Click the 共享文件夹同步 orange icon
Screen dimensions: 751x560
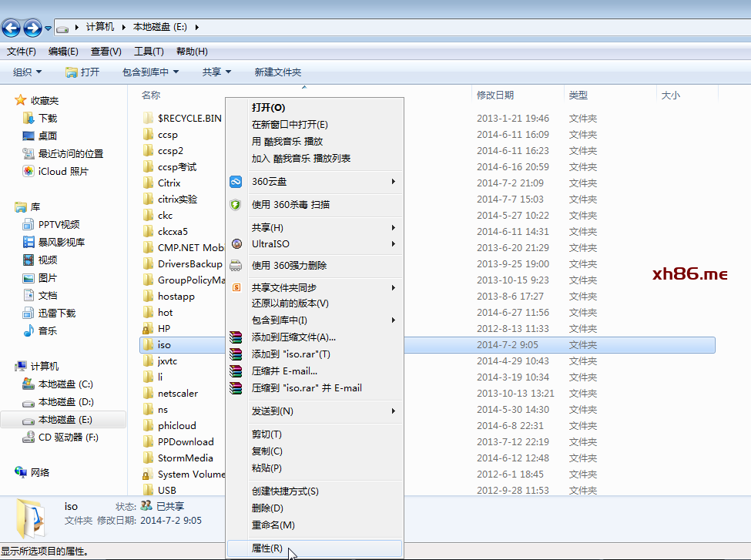(236, 287)
